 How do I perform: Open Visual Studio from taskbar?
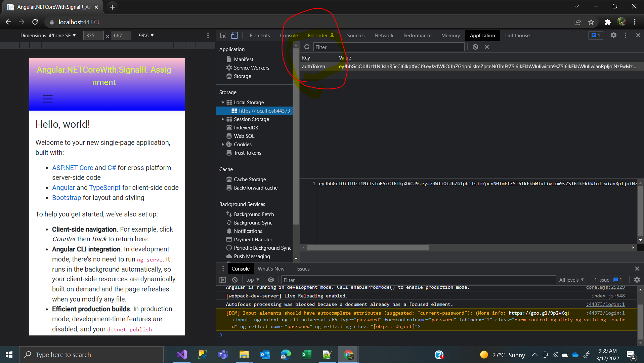pyautogui.click(x=181, y=355)
